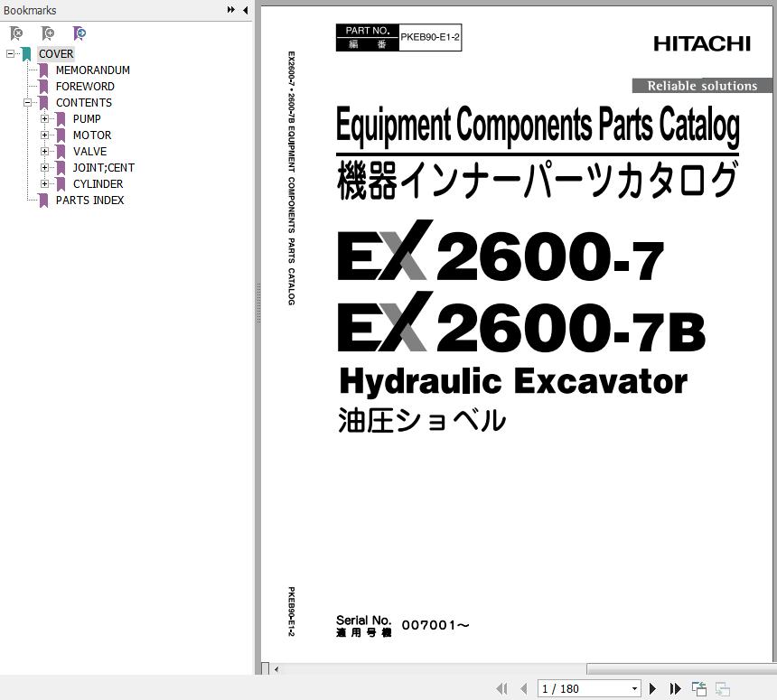Click the delete bookmark icon
Viewport: 777px width, 700px height.
click(x=16, y=33)
